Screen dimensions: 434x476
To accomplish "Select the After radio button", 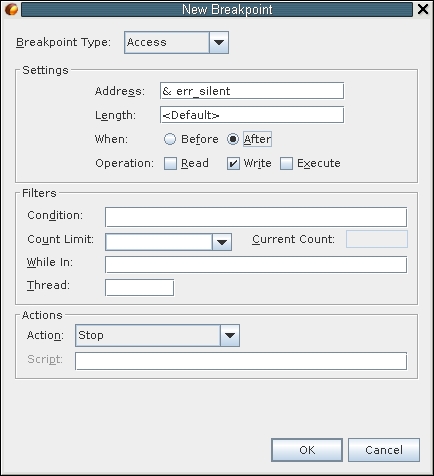I will [233, 139].
